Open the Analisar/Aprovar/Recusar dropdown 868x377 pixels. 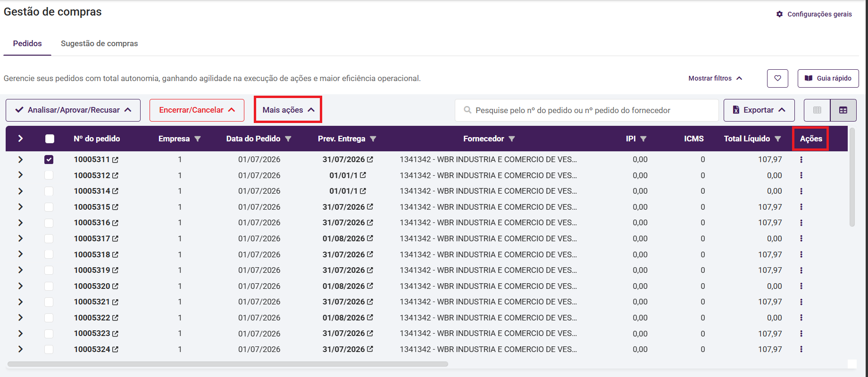(73, 110)
